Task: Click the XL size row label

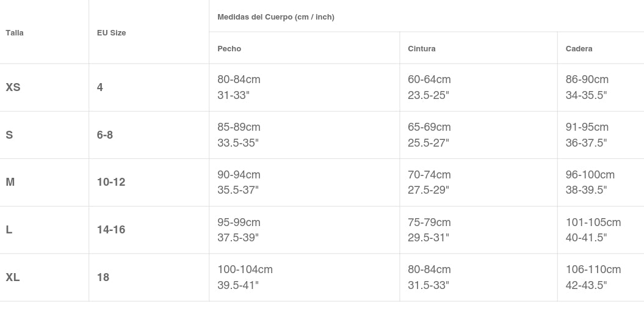Action: tap(13, 277)
